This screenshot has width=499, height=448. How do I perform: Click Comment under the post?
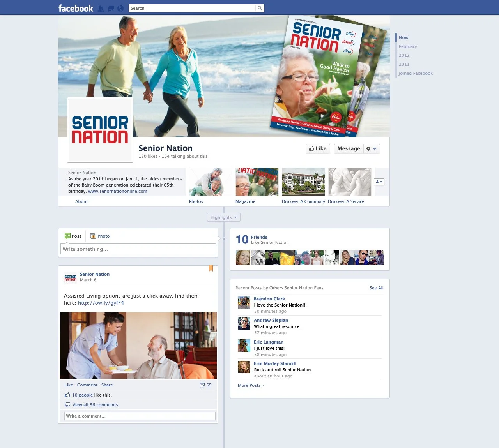point(87,385)
